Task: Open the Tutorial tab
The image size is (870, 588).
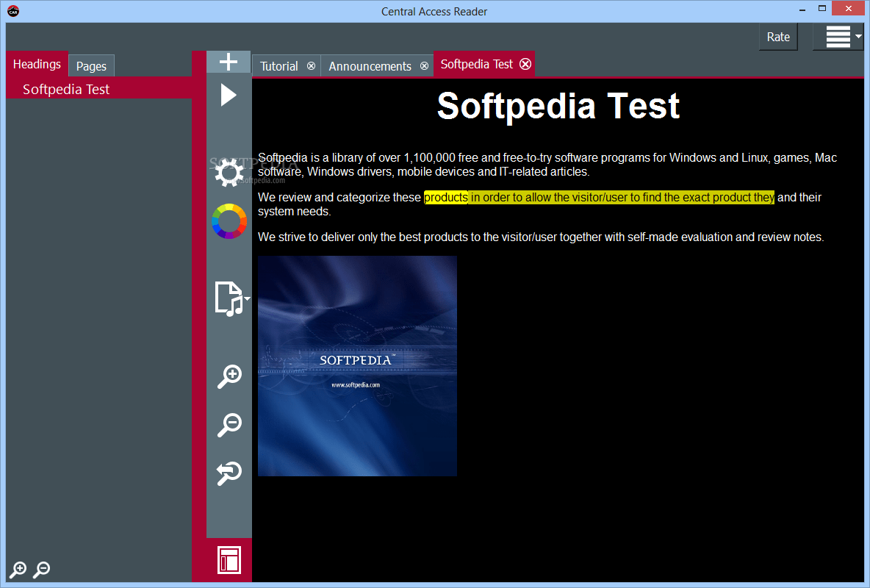Action: (x=278, y=65)
